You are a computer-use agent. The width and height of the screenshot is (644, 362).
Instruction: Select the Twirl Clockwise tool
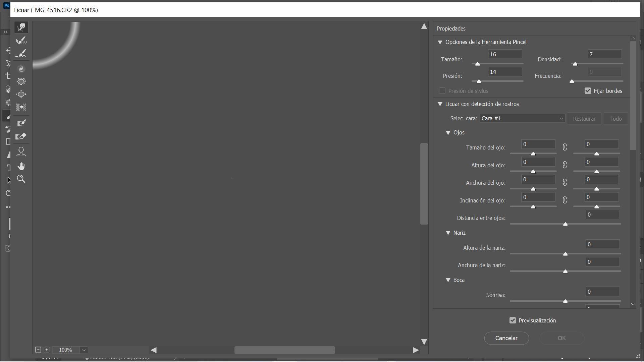[21, 69]
